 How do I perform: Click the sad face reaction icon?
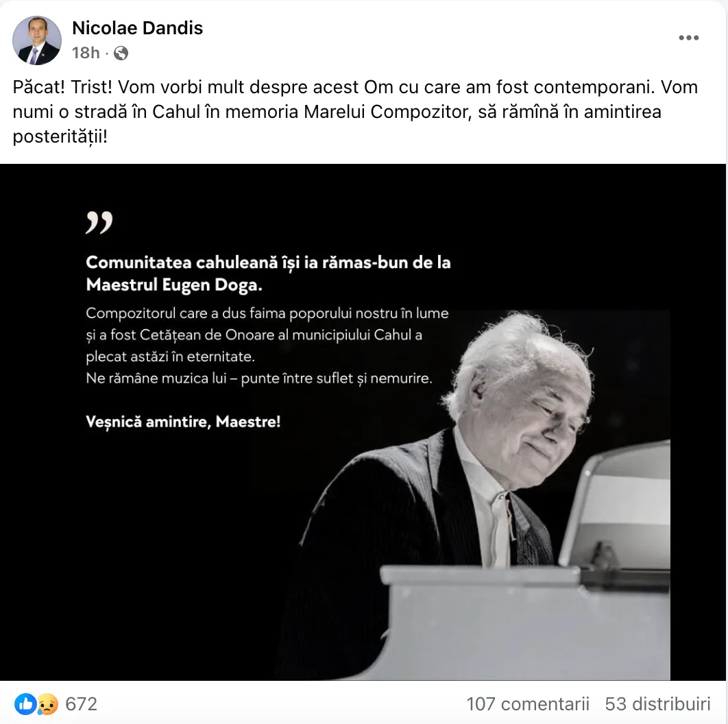pos(47,704)
